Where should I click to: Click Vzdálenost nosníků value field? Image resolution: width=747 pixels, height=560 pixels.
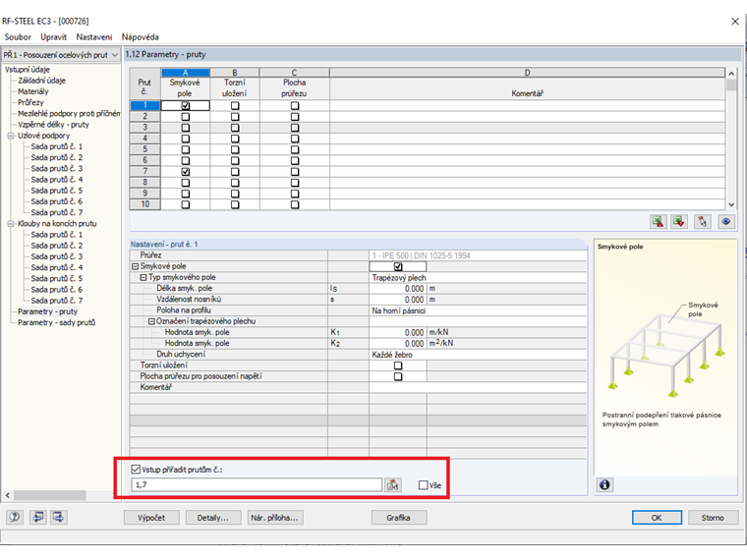(397, 300)
